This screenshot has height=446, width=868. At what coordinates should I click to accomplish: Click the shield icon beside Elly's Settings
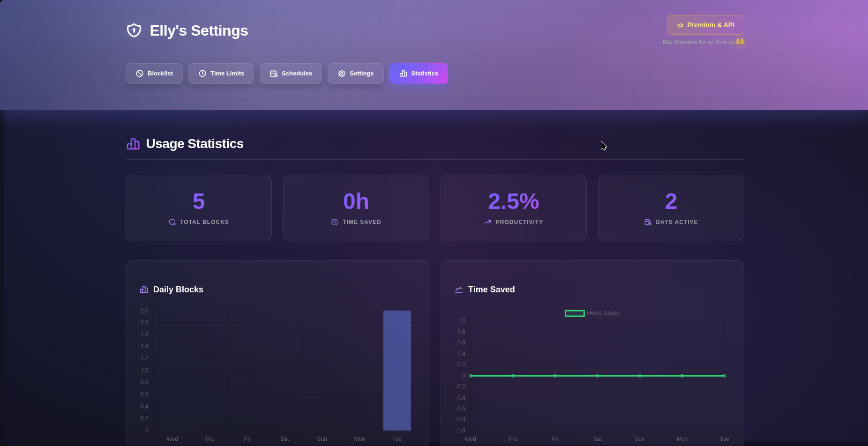pyautogui.click(x=134, y=30)
